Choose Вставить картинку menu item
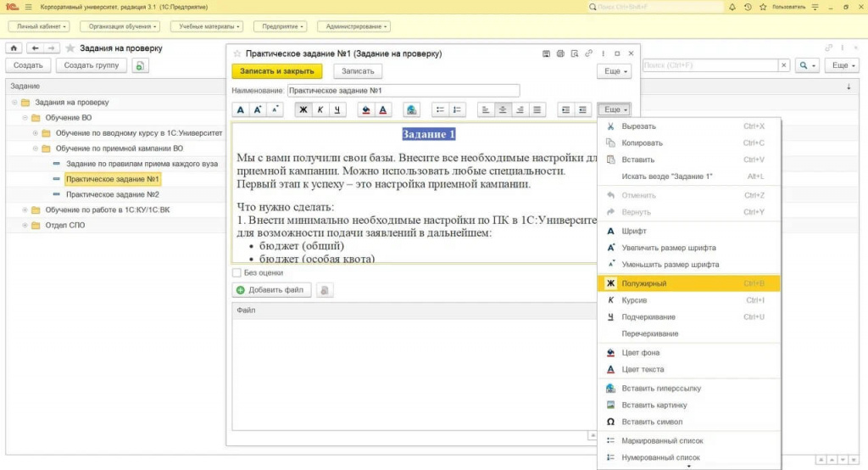The height and width of the screenshot is (470, 868). pos(689,406)
